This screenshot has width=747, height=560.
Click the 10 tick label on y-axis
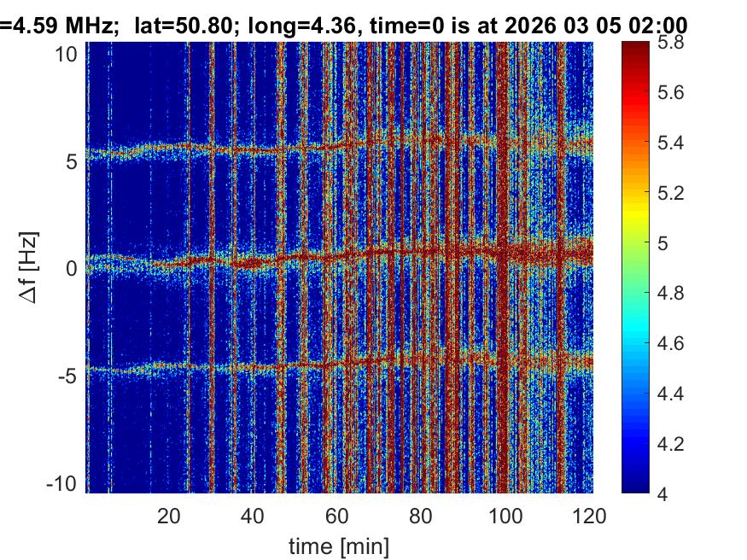68,54
